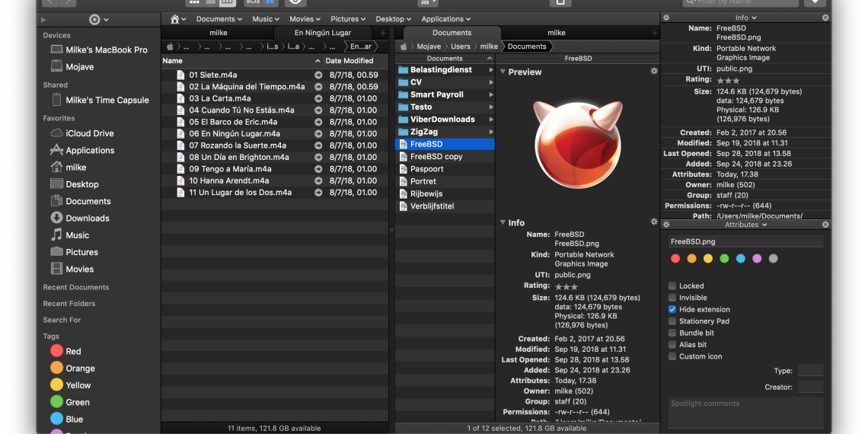Click the arrow icon next to 01 Siete.m4a

point(318,75)
